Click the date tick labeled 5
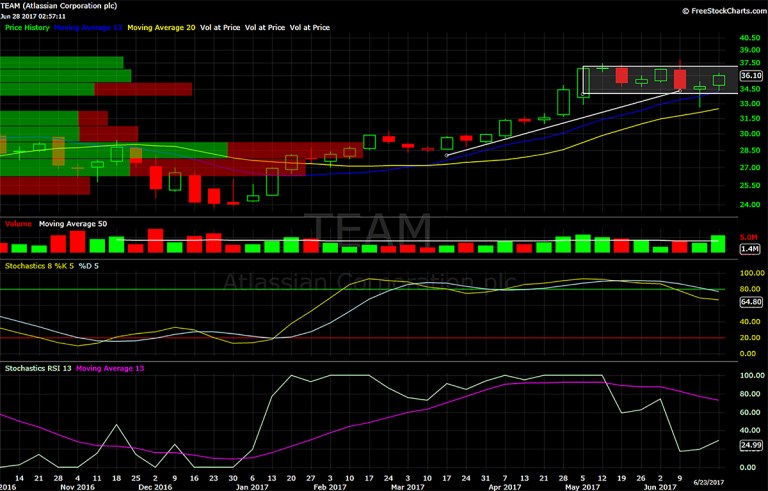Viewport: 768px width, 491px height. [582, 478]
